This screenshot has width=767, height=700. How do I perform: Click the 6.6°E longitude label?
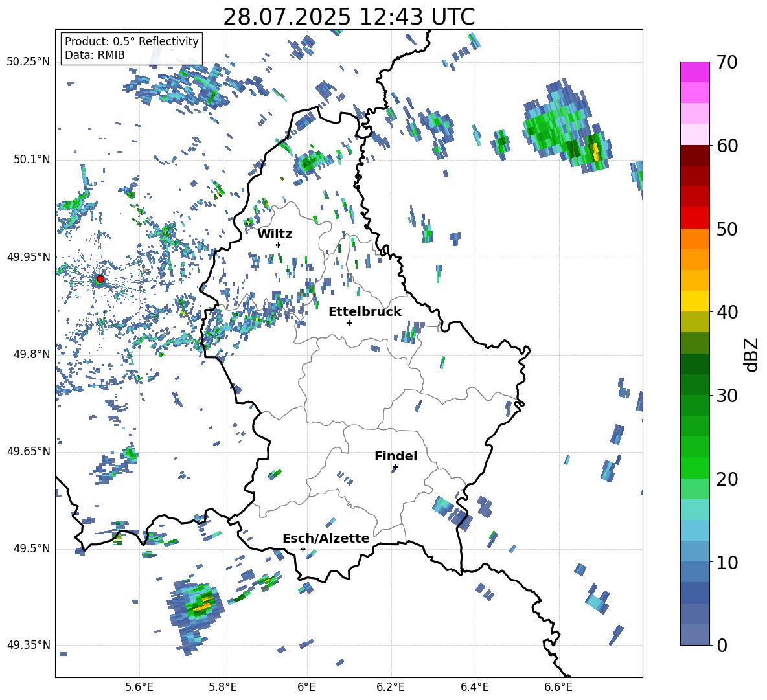[558, 687]
